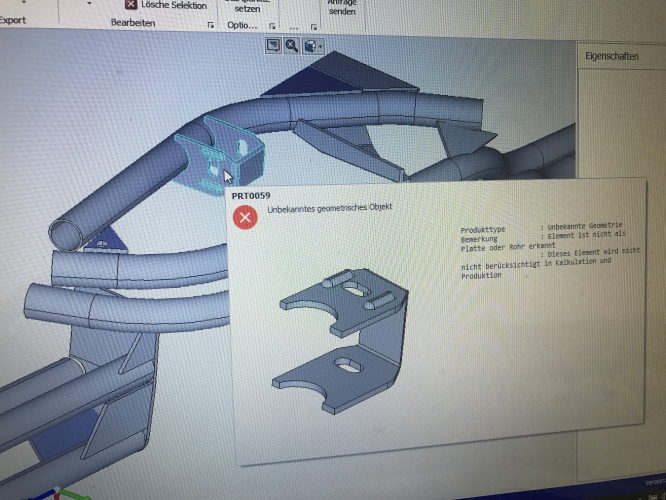Select the magnifier zoom tool in viewport toolbar
The width and height of the screenshot is (666, 500).
pos(291,45)
